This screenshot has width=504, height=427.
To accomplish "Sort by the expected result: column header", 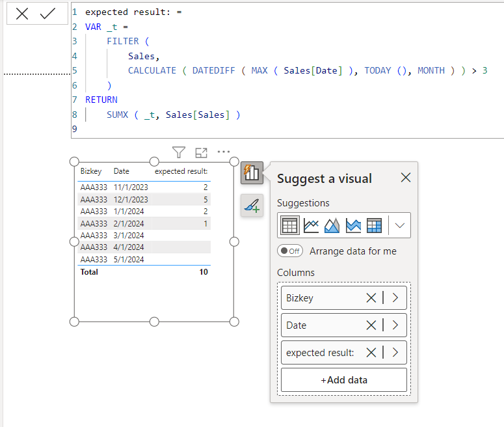I will (181, 171).
